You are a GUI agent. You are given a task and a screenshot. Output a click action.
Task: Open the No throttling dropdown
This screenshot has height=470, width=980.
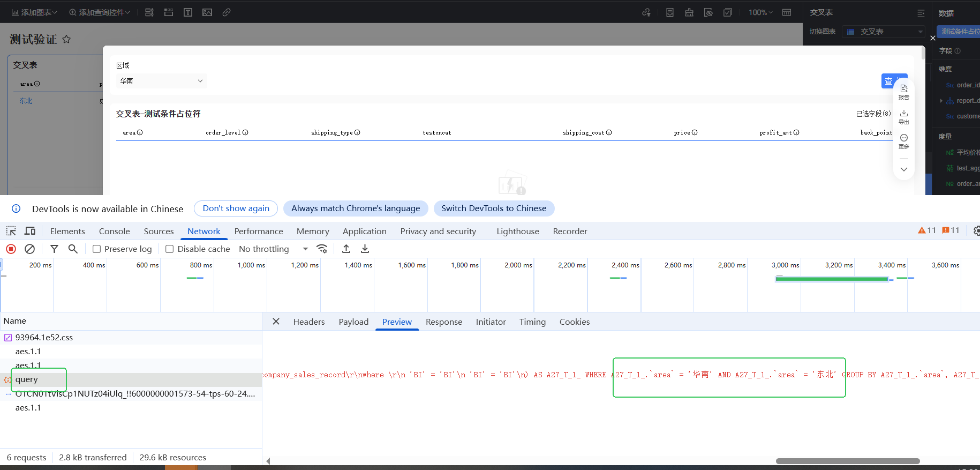point(273,249)
